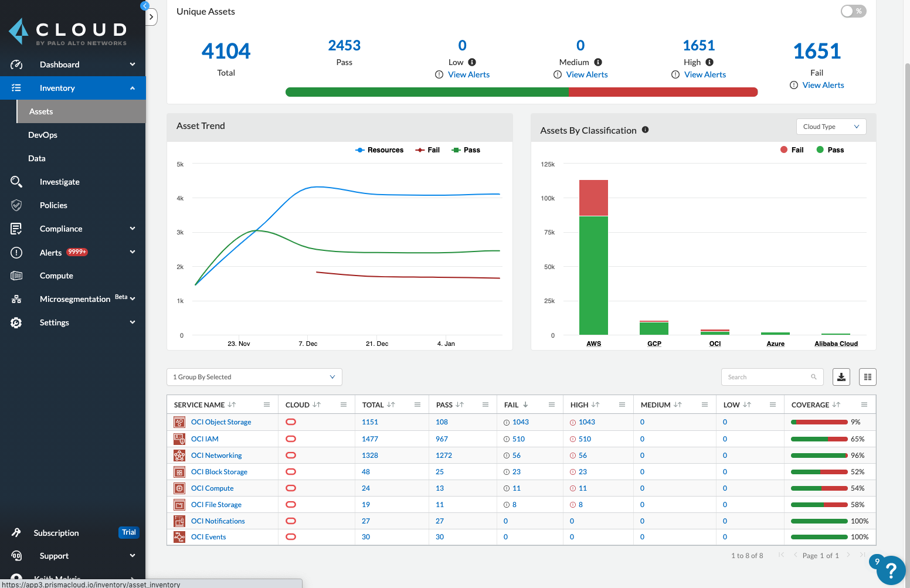Click the asset table Search field
910x588 pixels.
[x=772, y=377]
